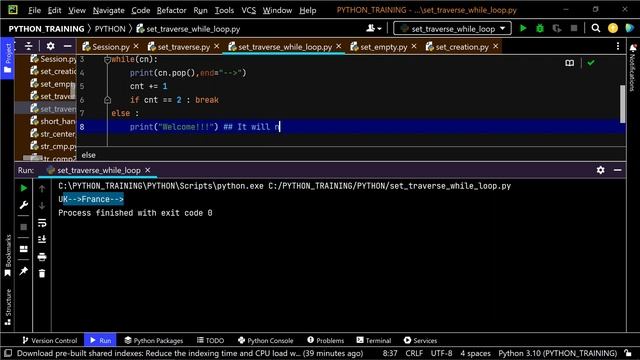This screenshot has width=640, height=360.
Task: Open Search Everywhere magnifier icon
Action: [x=596, y=28]
